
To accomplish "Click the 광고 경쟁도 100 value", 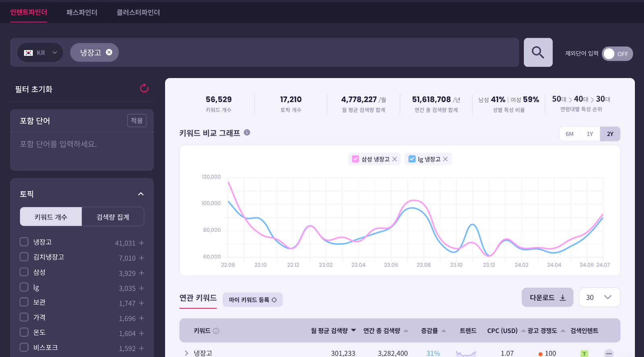I will [x=550, y=353].
